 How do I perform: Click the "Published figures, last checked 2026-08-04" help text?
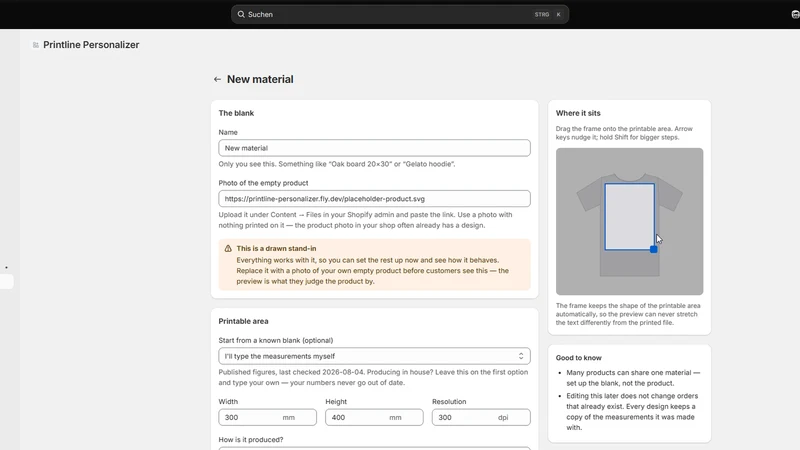pos(373,378)
